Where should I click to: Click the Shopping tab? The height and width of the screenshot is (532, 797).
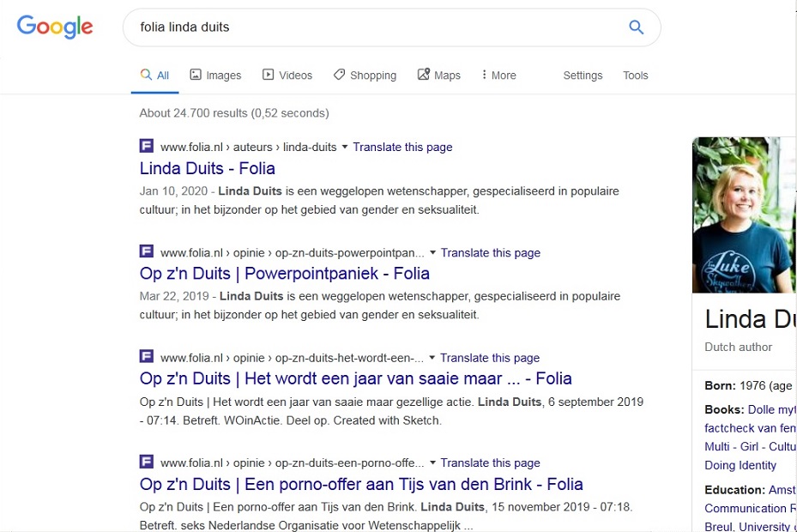pos(365,76)
